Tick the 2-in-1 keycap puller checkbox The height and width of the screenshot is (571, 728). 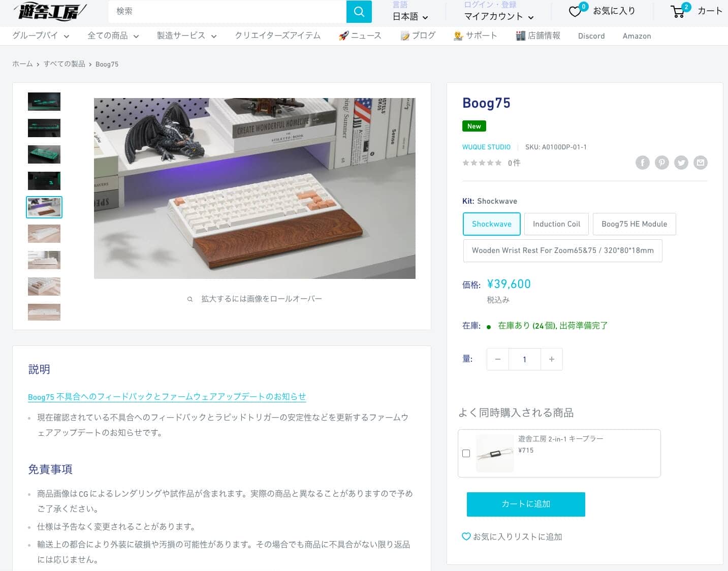[466, 453]
